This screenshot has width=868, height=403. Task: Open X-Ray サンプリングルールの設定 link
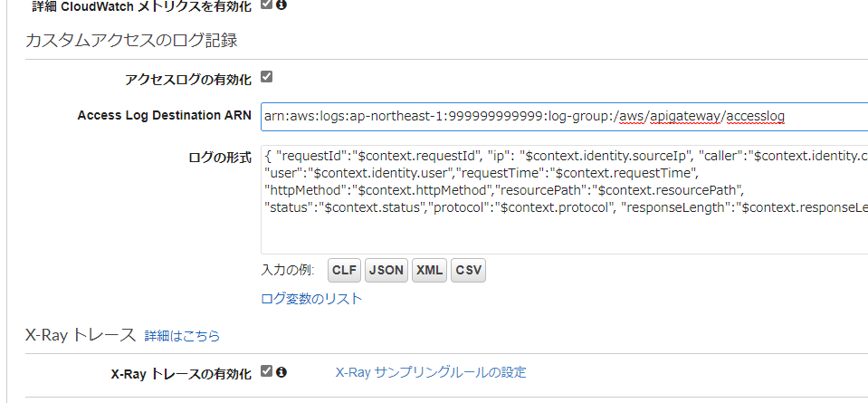(431, 372)
